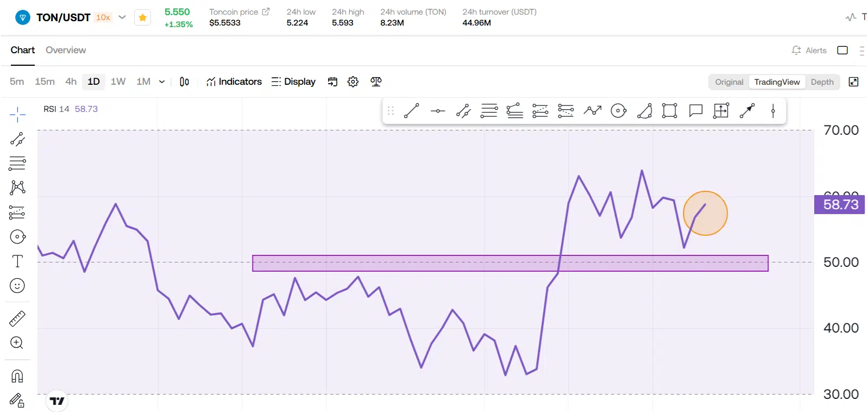
Task: Select the Text annotation tool
Action: click(17, 261)
